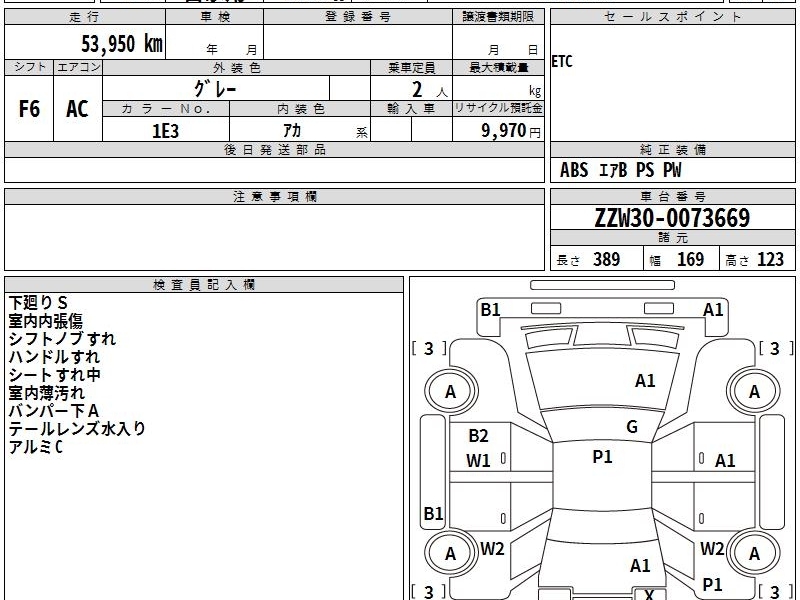Select the recycle deposit 9,970円
The image size is (800, 600).
tap(511, 131)
